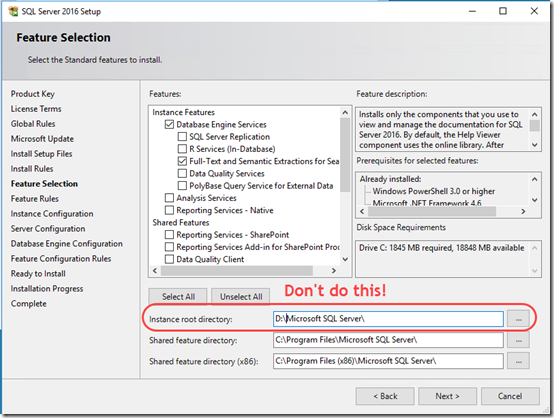The width and height of the screenshot is (554, 418).
Task: Check Data Quality Client feature
Action: pos(169,259)
